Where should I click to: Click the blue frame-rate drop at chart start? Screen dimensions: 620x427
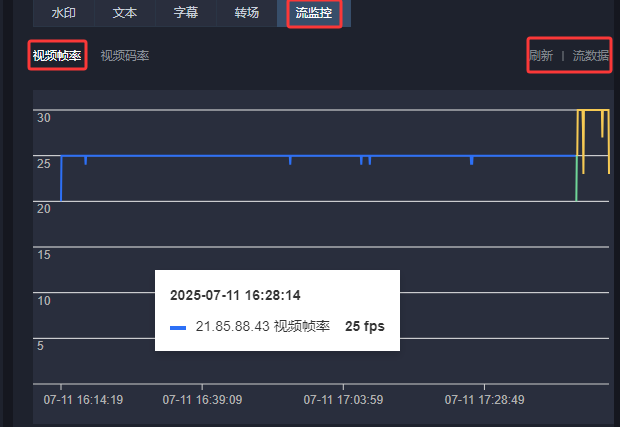click(x=61, y=179)
